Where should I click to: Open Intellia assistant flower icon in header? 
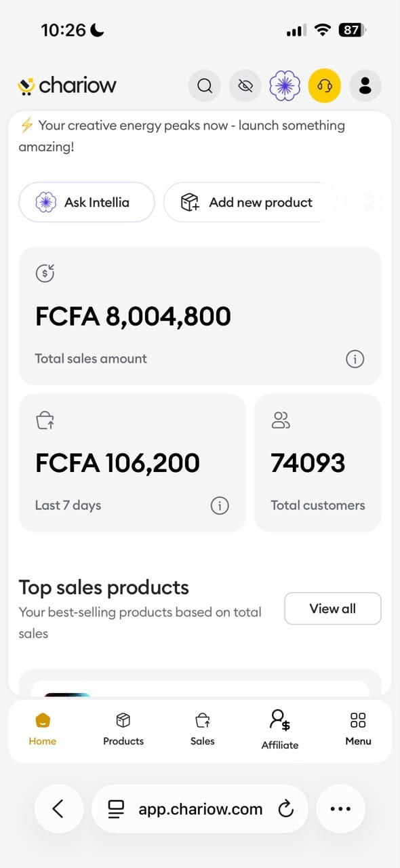pos(285,85)
